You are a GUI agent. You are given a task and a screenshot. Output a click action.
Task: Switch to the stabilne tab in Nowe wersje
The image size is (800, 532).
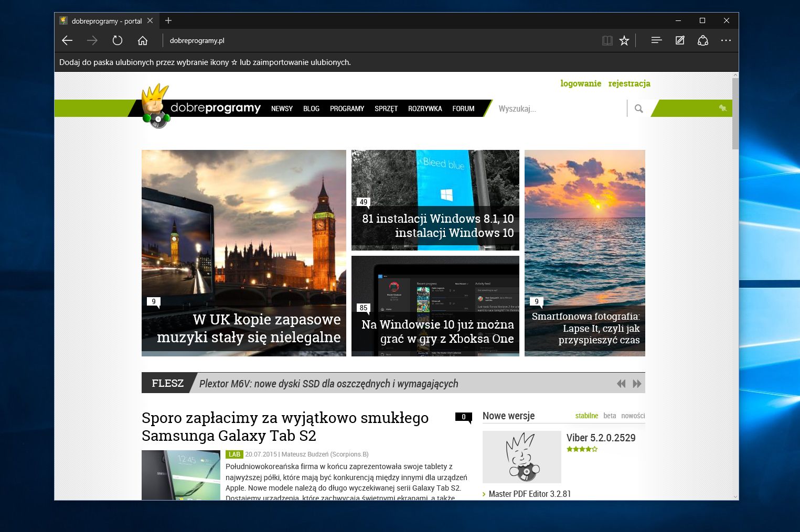[x=586, y=416]
